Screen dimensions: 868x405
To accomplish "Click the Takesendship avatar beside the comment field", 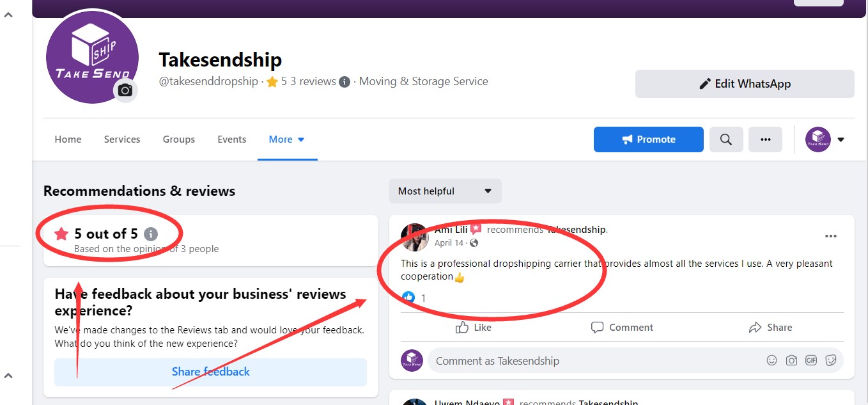I will pos(412,360).
